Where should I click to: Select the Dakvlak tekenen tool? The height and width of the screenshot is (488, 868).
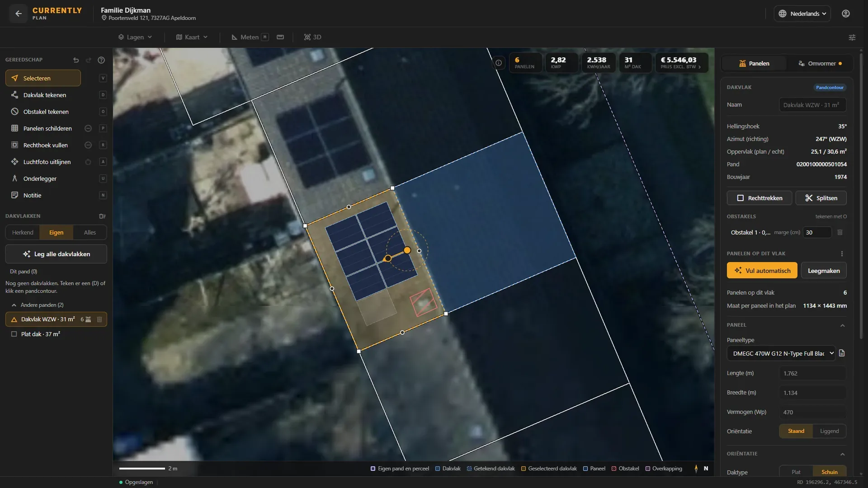43,95
